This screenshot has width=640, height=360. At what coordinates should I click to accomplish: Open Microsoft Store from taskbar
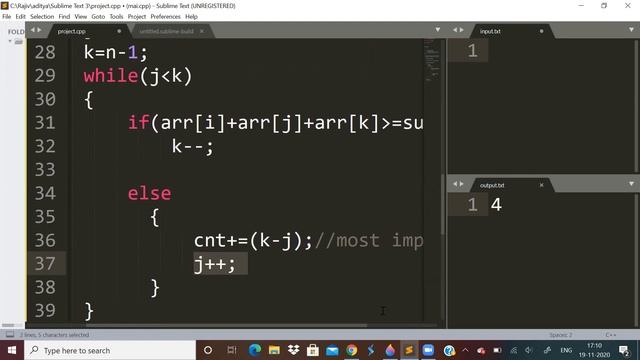(313, 350)
